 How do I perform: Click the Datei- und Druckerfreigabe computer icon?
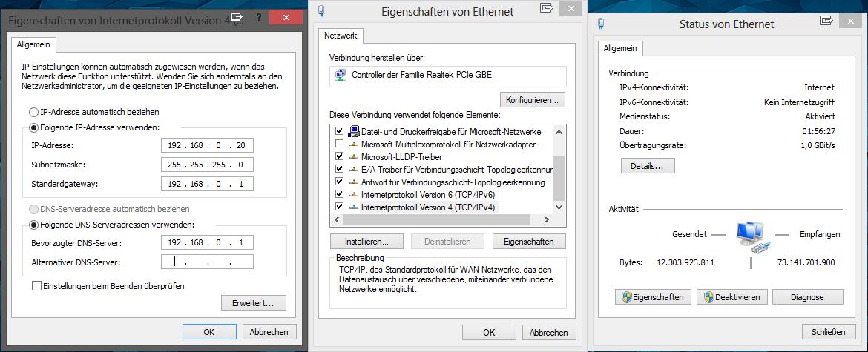(353, 131)
